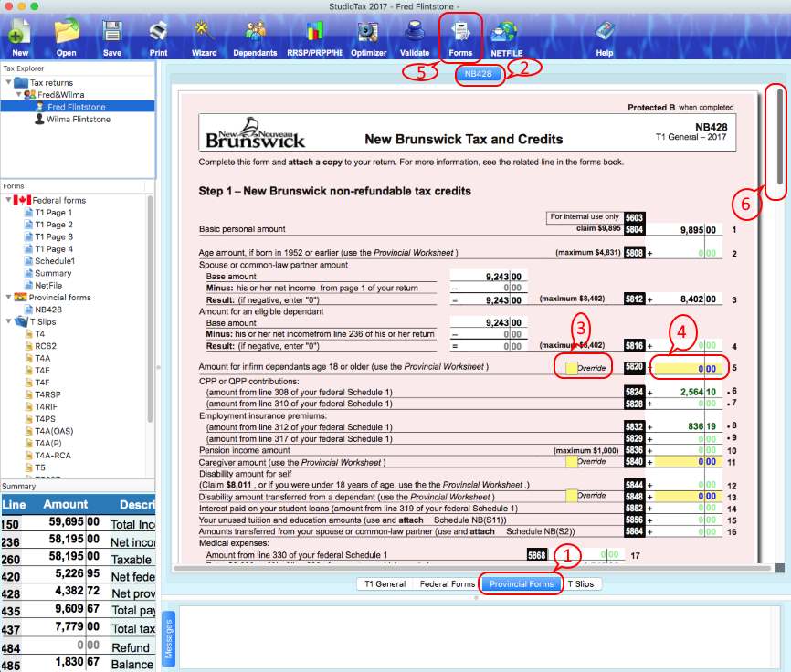The image size is (791, 672).
Task: Open T1 Page 4 form
Action: 54,248
